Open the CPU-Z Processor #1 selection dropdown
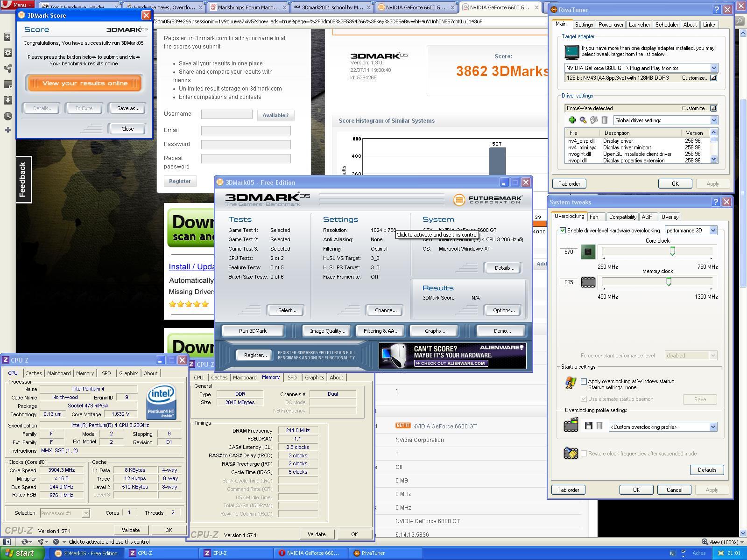This screenshot has width=747, height=560. coord(85,513)
